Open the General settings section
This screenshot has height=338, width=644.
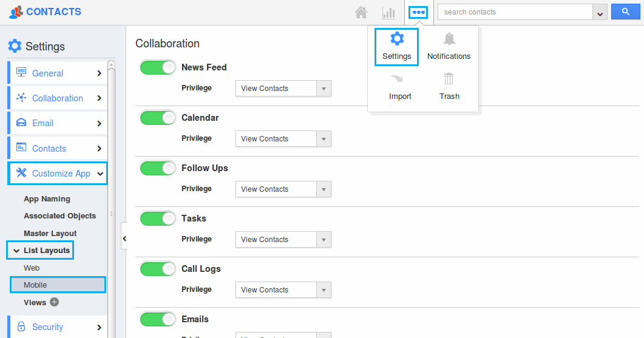coord(58,73)
